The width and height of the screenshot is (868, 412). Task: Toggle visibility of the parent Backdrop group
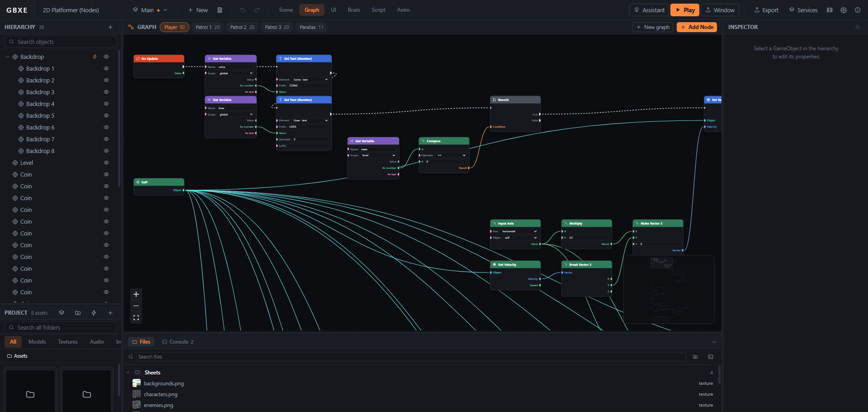[x=106, y=57]
